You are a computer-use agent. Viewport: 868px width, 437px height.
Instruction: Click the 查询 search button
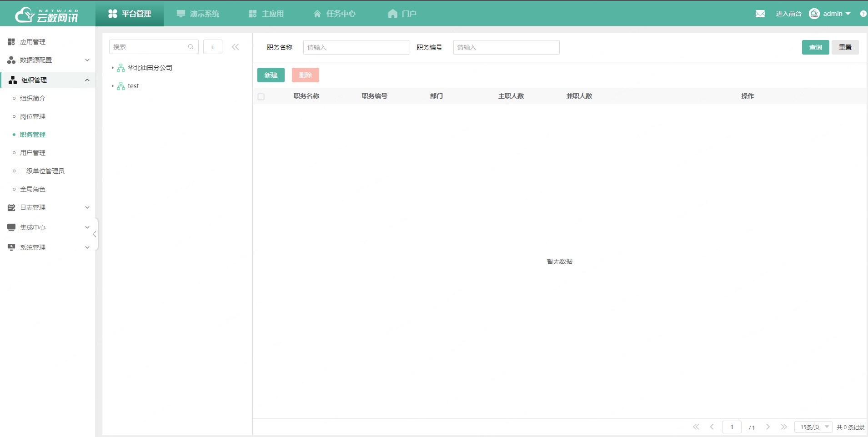click(815, 47)
